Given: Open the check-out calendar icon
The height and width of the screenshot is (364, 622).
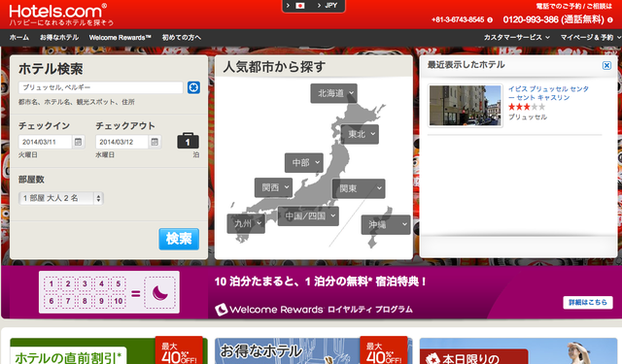Looking at the screenshot, I should coord(155,142).
